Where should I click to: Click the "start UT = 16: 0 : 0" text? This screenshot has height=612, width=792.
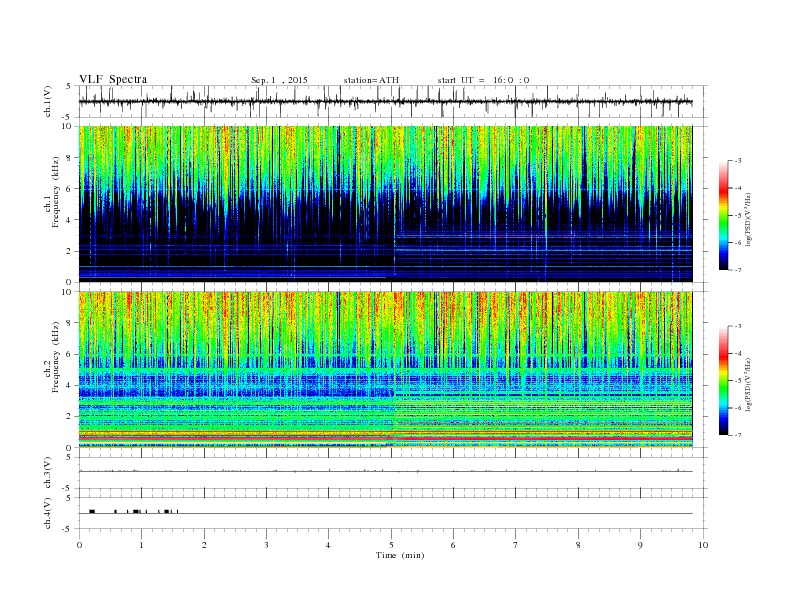483,80
